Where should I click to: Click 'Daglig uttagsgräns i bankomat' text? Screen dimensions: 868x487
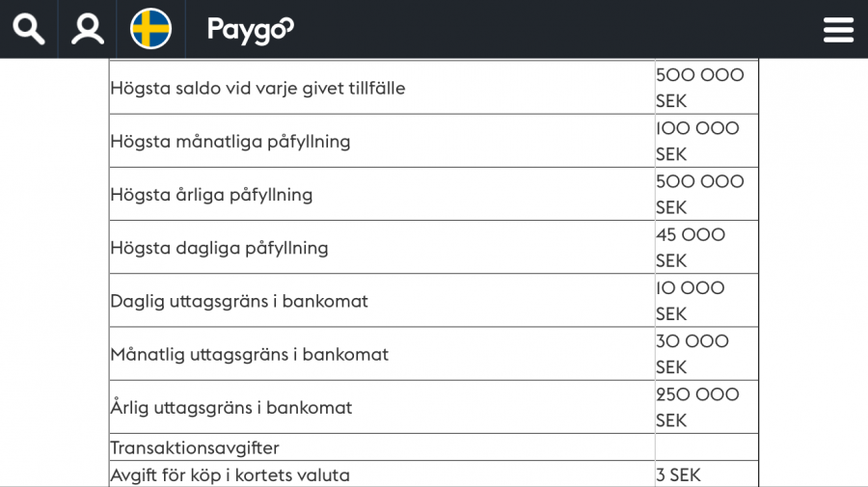[239, 301]
